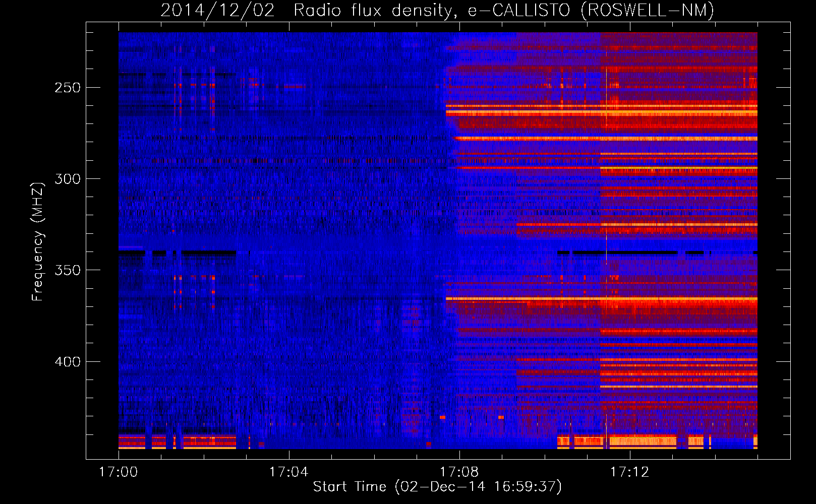Click the 350 frequency axis label
This screenshot has width=816, height=504.
coord(67,270)
